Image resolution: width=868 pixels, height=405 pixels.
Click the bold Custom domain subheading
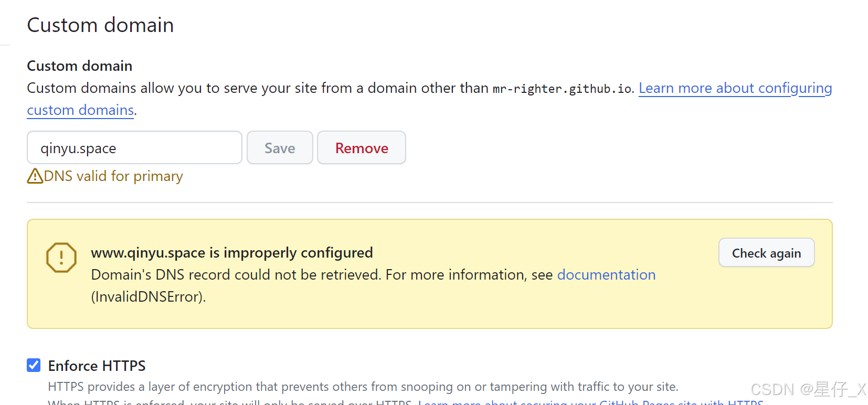(x=80, y=66)
